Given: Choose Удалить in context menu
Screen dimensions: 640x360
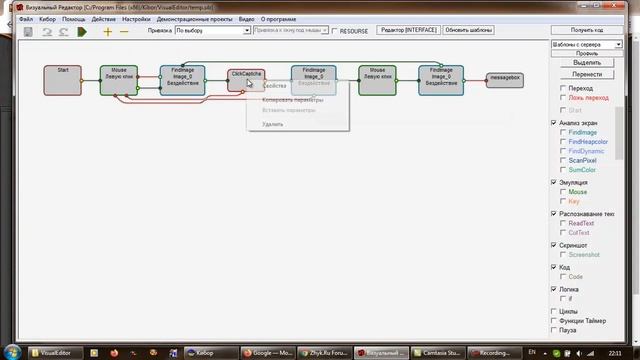Looking at the screenshot, I should (273, 124).
